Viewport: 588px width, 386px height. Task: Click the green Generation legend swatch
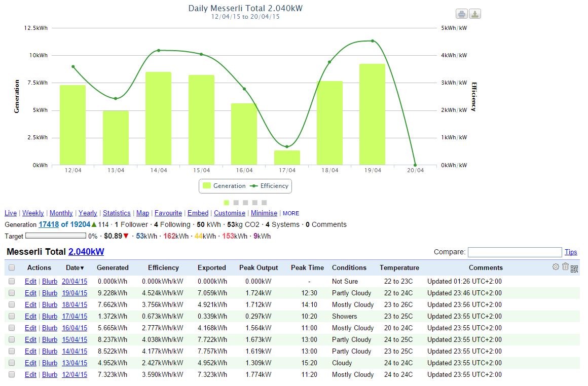tap(206, 186)
